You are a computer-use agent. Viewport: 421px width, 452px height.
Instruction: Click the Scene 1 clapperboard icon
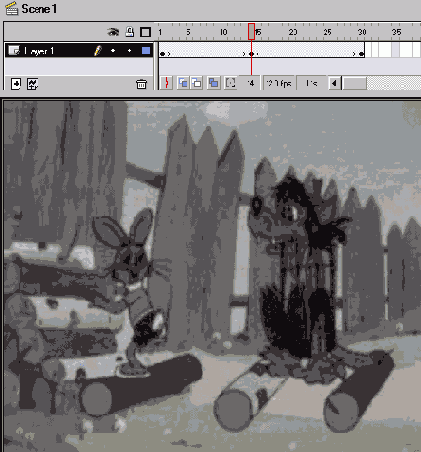12,8
